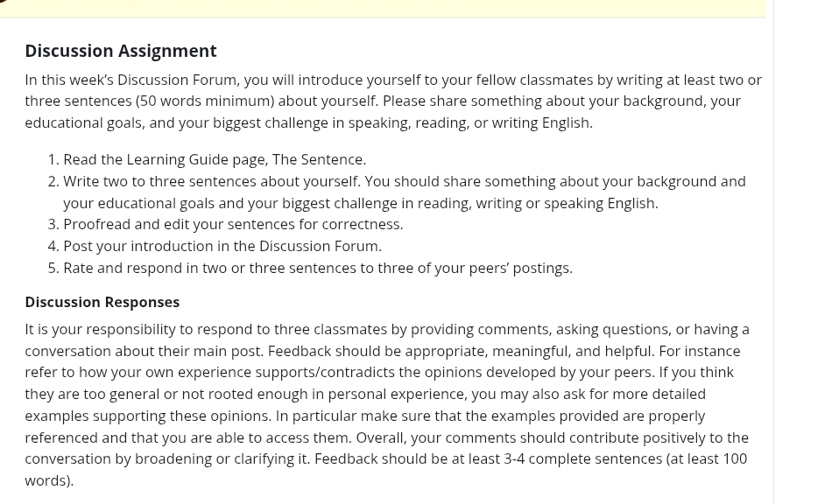Click the '(50 words minimum)' text in the intro
This screenshot has height=504, width=832.
[x=204, y=101]
